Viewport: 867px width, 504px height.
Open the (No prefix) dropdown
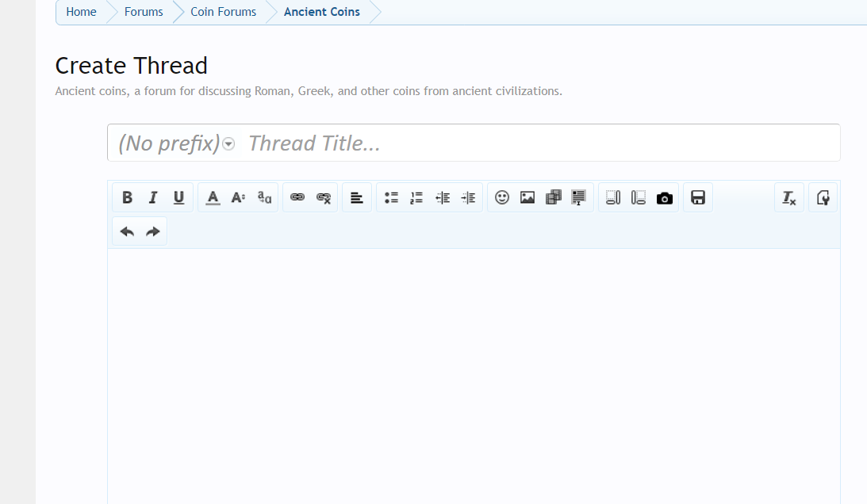[176, 143]
